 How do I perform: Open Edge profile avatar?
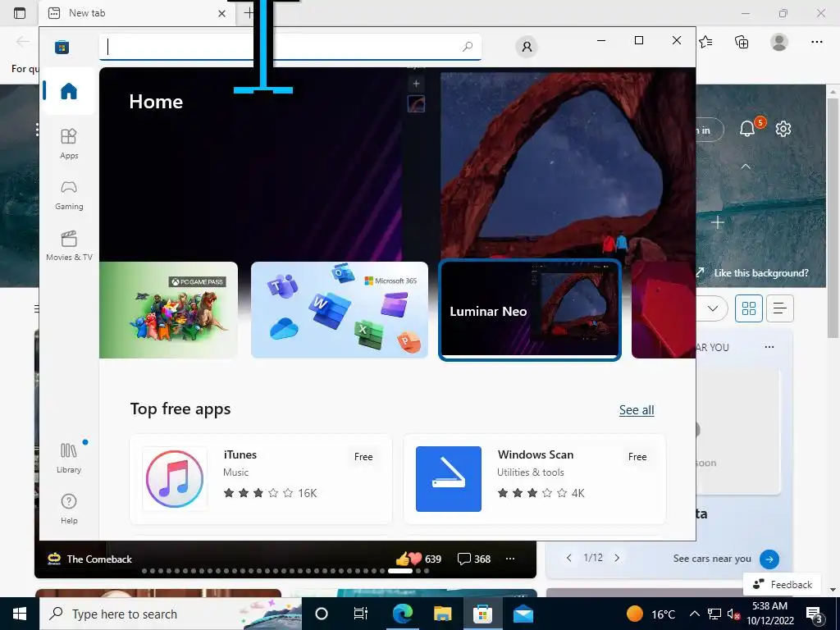779,42
